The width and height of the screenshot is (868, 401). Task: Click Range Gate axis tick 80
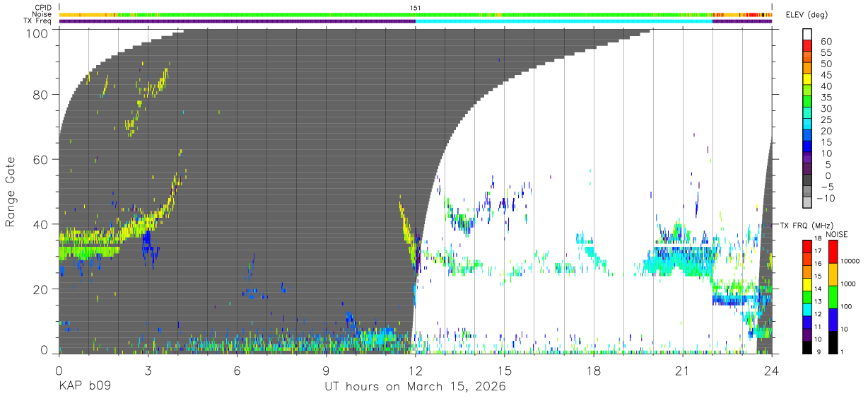coord(42,95)
